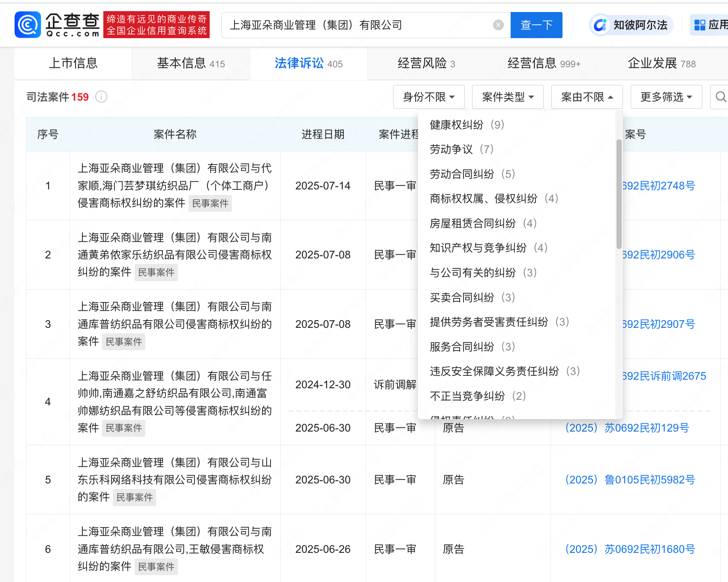
Task: Click the 知彼阿尔法 icon
Action: click(600, 25)
